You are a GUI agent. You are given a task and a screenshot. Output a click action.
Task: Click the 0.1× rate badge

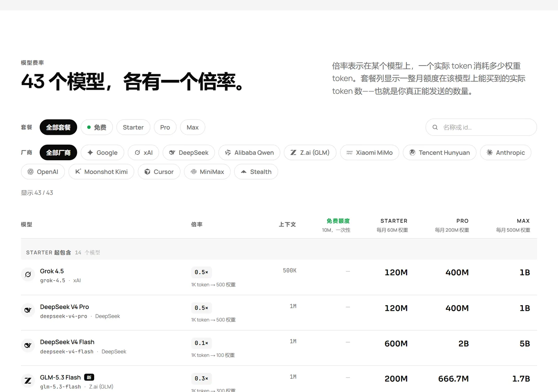[x=202, y=343]
